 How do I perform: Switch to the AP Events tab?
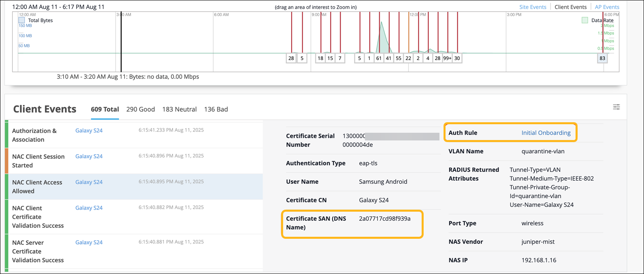[x=607, y=7]
